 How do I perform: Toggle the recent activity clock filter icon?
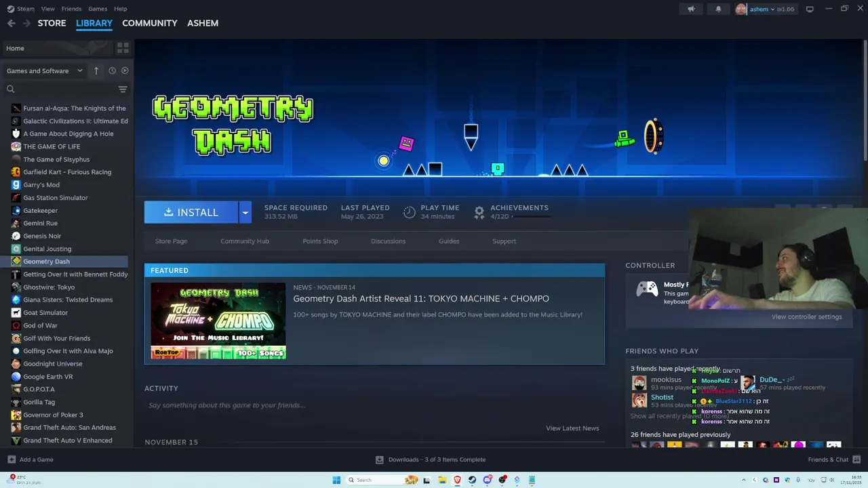point(112,70)
